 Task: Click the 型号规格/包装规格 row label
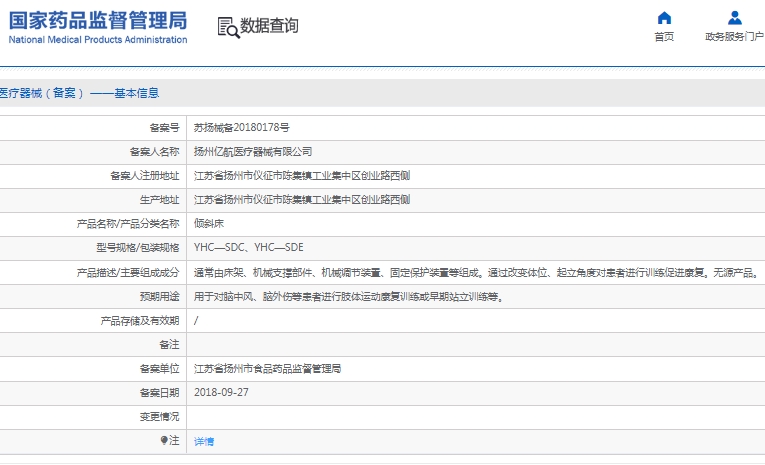point(138,248)
